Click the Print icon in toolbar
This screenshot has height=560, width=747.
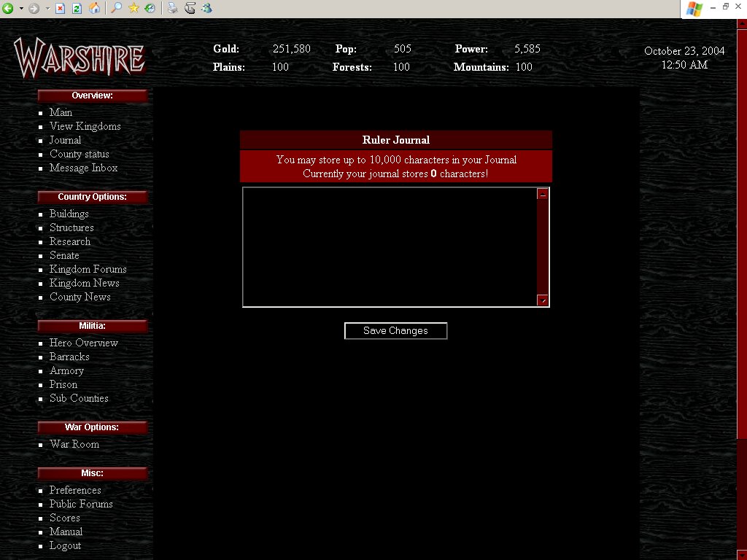pos(172,9)
